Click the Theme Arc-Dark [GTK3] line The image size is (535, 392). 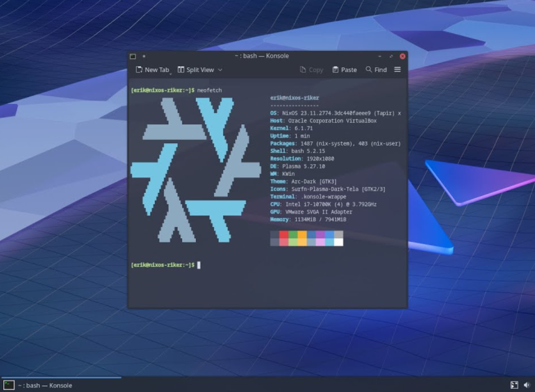[304, 181]
